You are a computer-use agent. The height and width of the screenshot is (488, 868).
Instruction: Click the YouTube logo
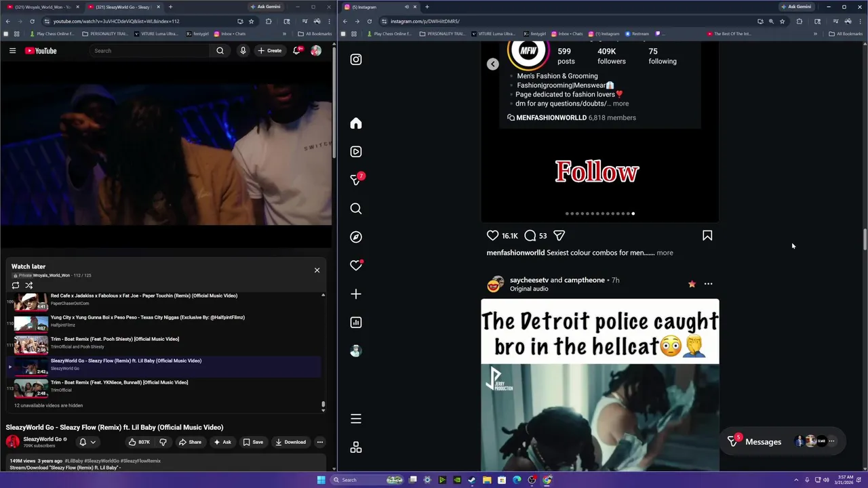pos(41,51)
